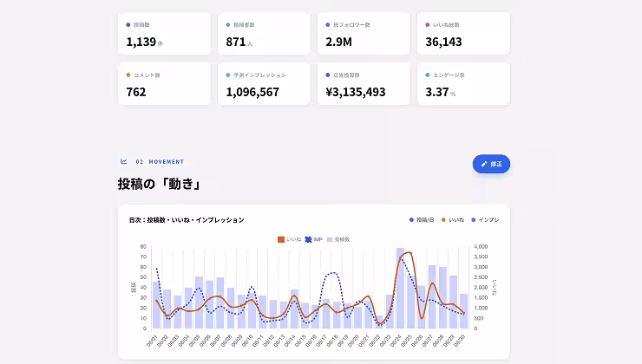
Task: Click the 1,139 posts count value
Action: click(141, 42)
